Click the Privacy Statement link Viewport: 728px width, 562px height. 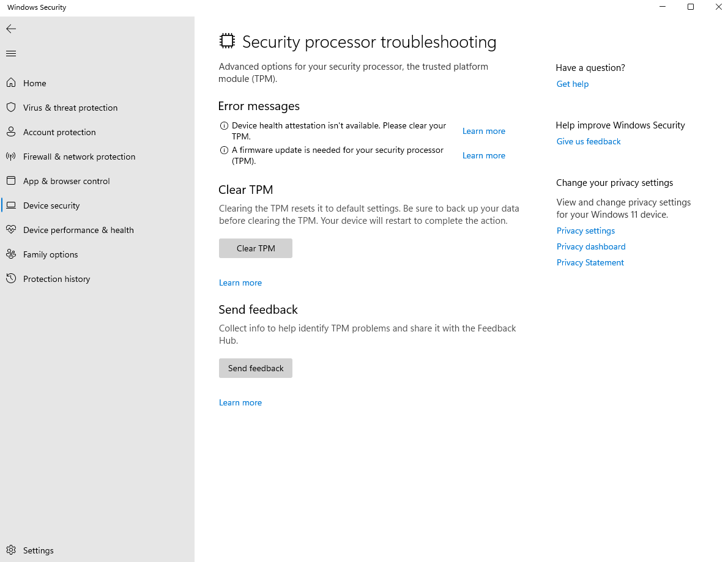click(590, 262)
